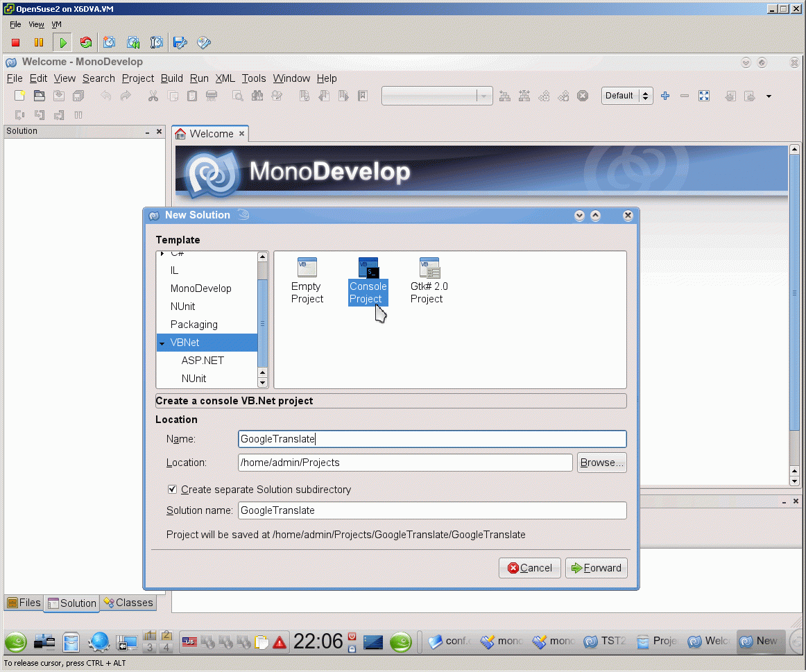Click the Paste clipboard icon
The image size is (806, 672).
(x=192, y=96)
